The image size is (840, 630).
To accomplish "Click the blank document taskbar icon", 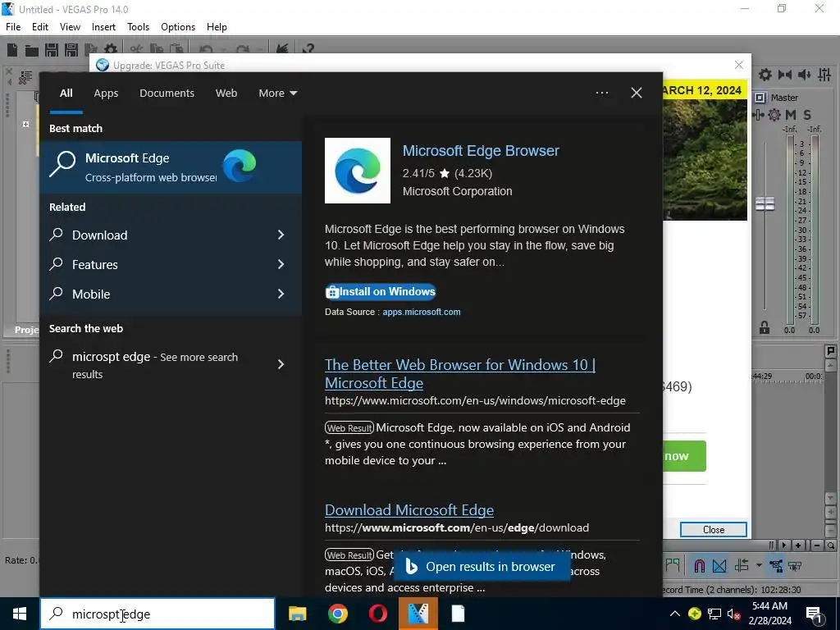I will [458, 614].
